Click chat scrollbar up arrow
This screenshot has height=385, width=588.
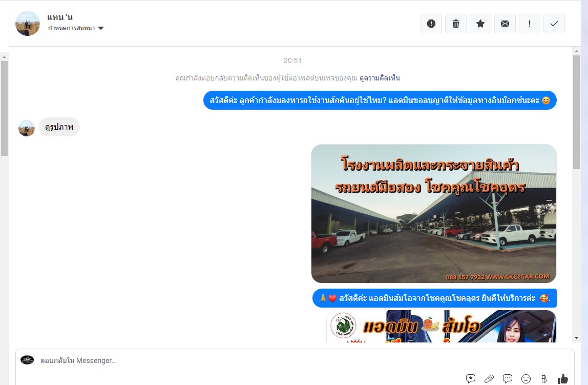pyautogui.click(x=576, y=51)
